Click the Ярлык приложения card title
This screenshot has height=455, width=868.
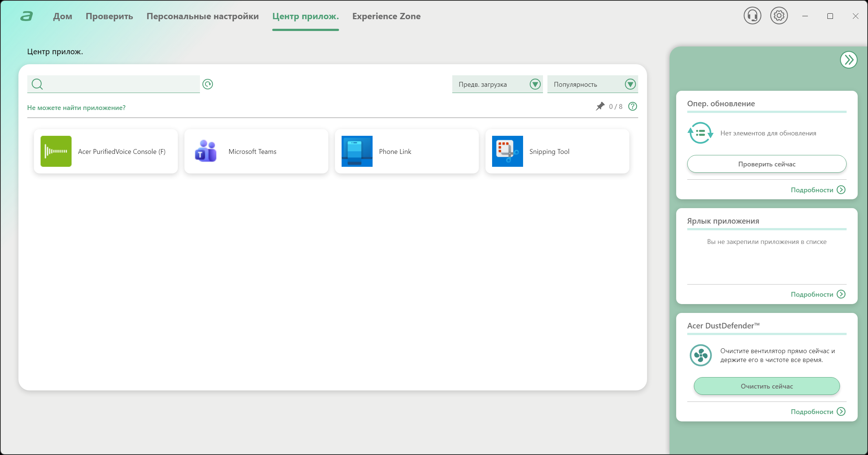[723, 221]
